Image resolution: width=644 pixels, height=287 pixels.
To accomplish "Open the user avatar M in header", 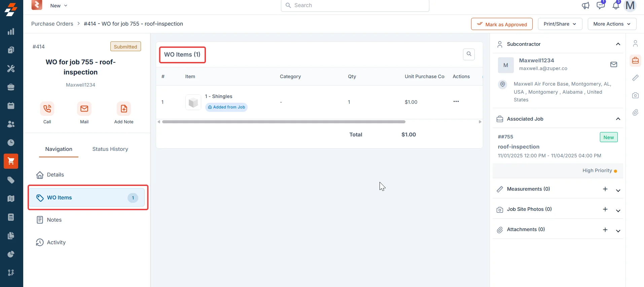I will 630,5.
